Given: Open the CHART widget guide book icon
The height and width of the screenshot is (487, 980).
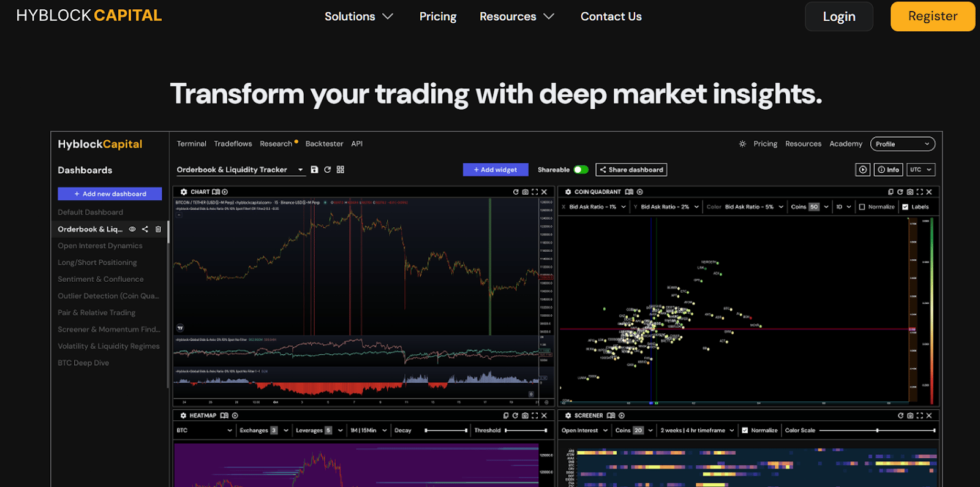Looking at the screenshot, I should pos(216,192).
